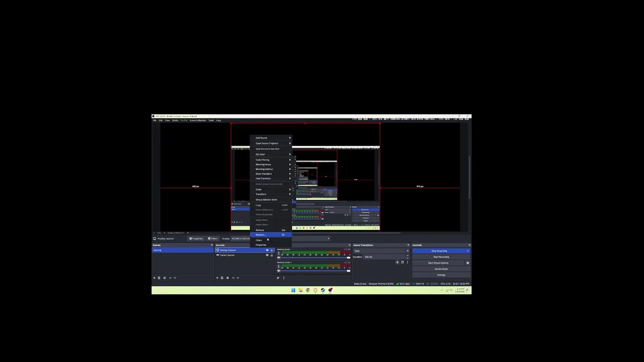Add a configurable transition with the plus icon
This screenshot has height=362, width=644.
[397, 262]
